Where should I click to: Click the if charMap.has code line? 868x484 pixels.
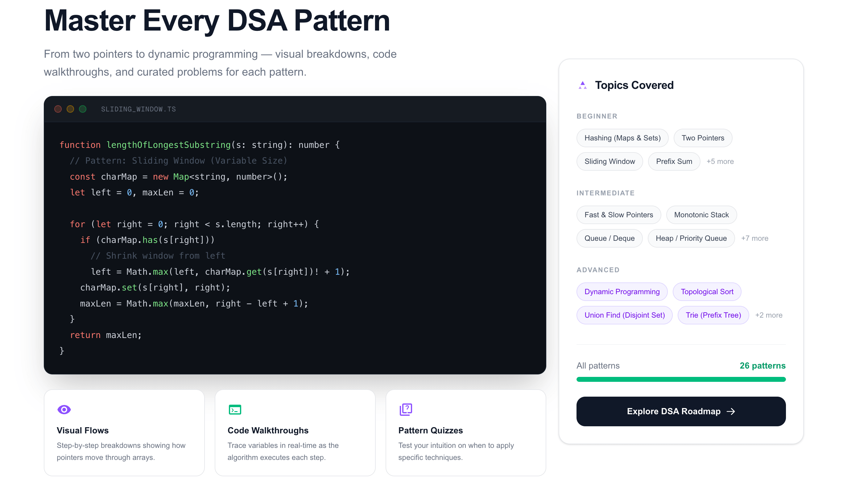147,240
